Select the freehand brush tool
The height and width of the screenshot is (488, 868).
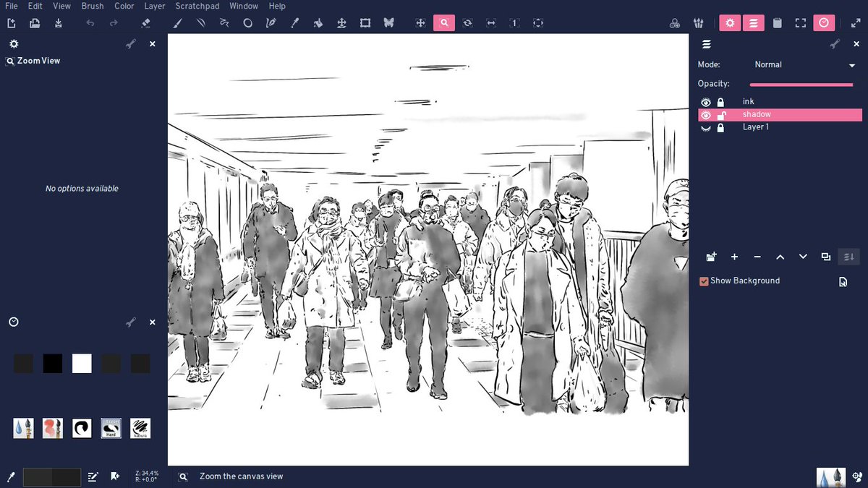tap(177, 23)
